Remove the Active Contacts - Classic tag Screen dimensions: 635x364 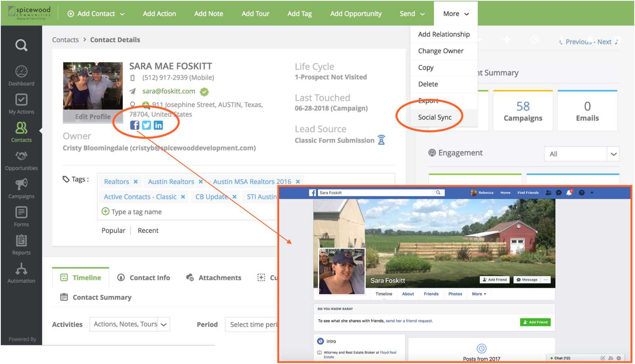(x=183, y=197)
